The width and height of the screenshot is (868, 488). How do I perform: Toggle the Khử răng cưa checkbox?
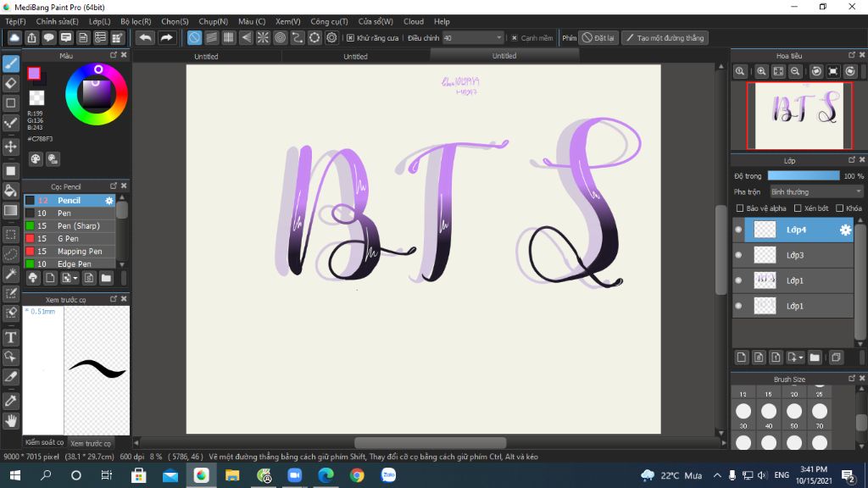351,38
